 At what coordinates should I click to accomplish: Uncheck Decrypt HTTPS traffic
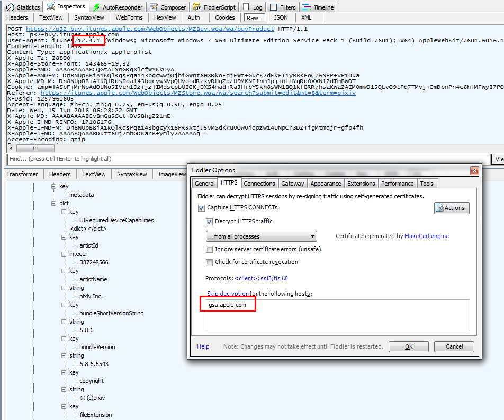(209, 222)
